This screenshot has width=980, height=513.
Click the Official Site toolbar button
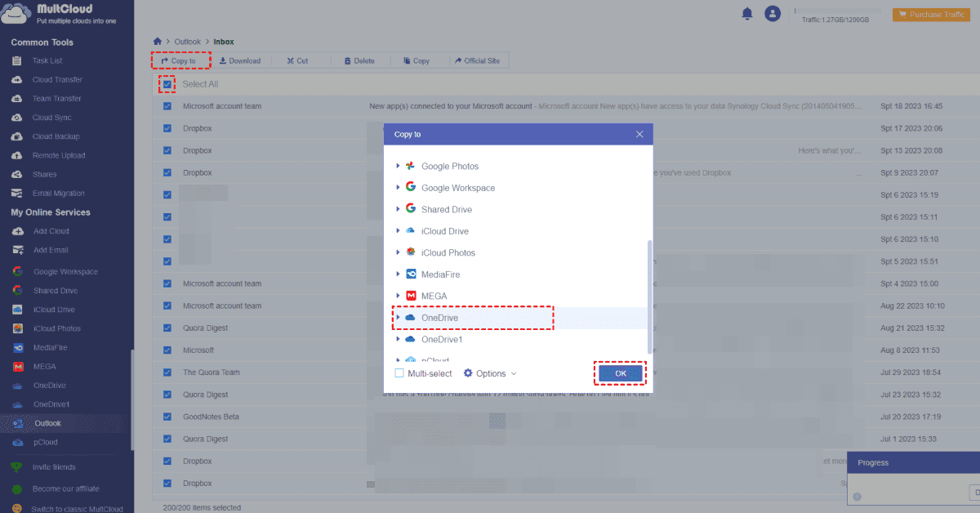(x=477, y=60)
